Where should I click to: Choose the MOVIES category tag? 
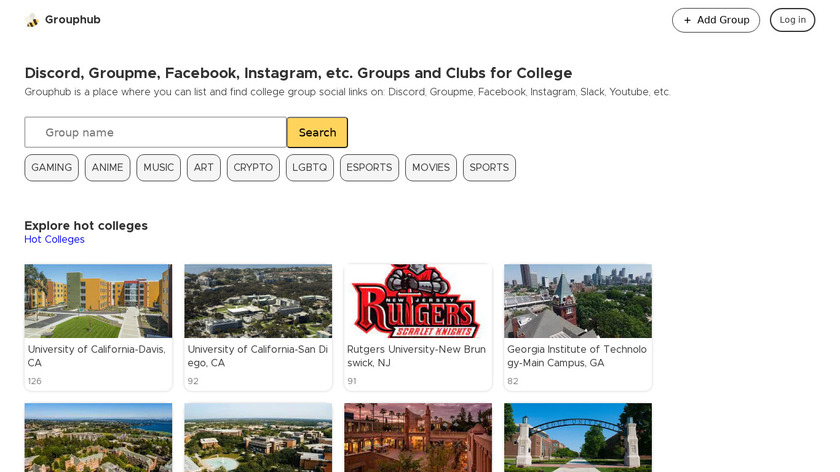pos(431,168)
